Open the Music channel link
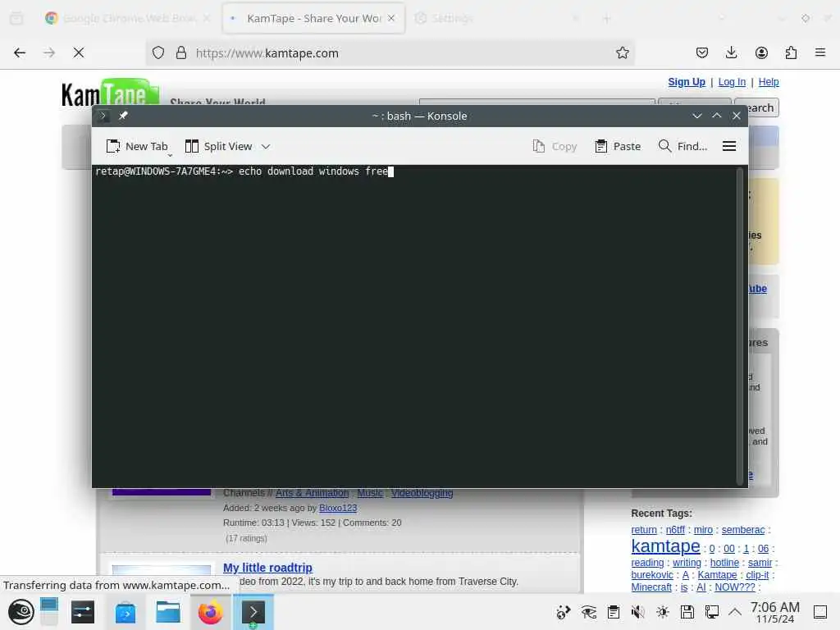840x630 pixels. pyautogui.click(x=370, y=493)
